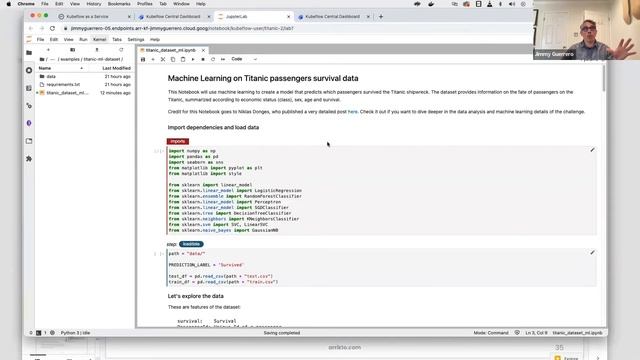Upload files in the file browser
640x360 pixels.
(x=97, y=50)
